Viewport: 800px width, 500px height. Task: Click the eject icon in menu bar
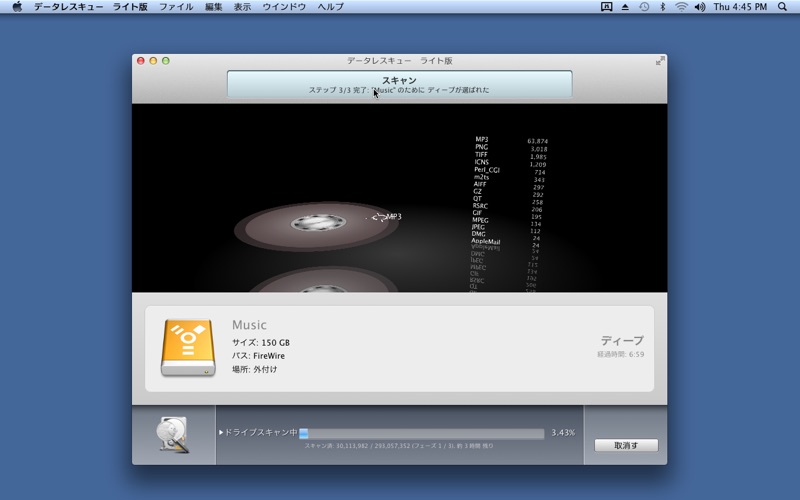pyautogui.click(x=625, y=7)
